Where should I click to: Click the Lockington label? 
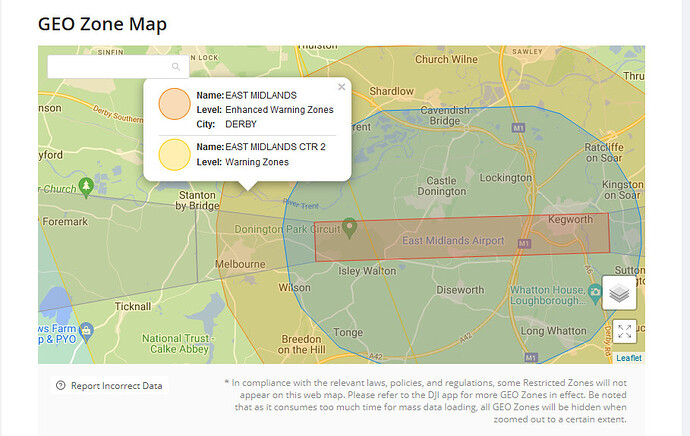pyautogui.click(x=506, y=178)
